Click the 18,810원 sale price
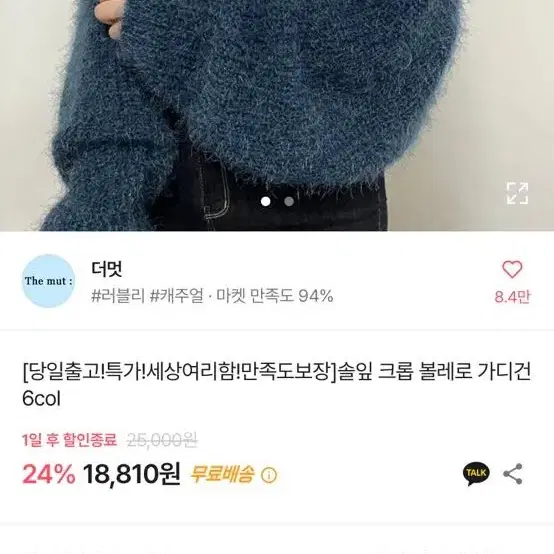 coord(132,474)
